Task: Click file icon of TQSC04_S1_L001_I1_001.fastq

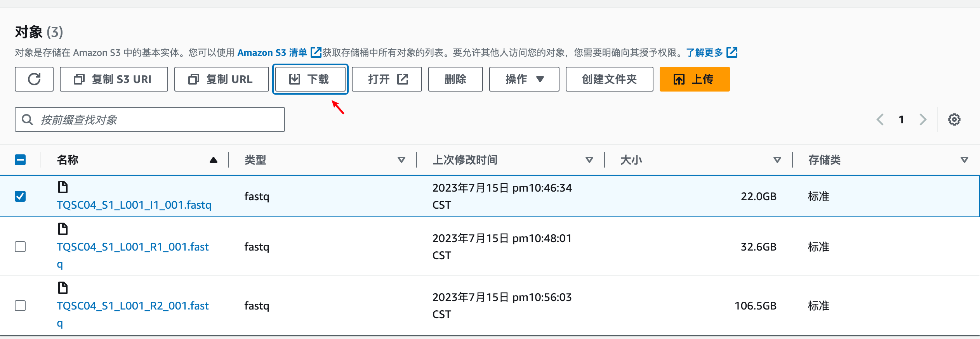Action: coord(63,187)
